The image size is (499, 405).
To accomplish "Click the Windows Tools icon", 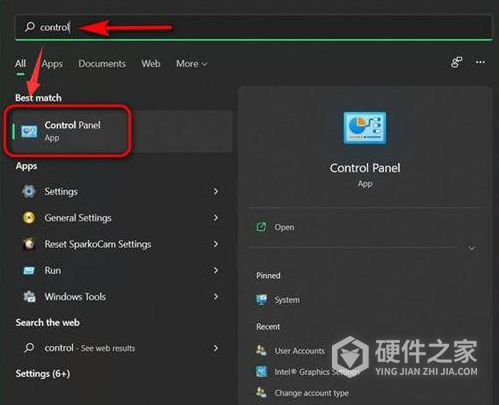I will [x=29, y=296].
